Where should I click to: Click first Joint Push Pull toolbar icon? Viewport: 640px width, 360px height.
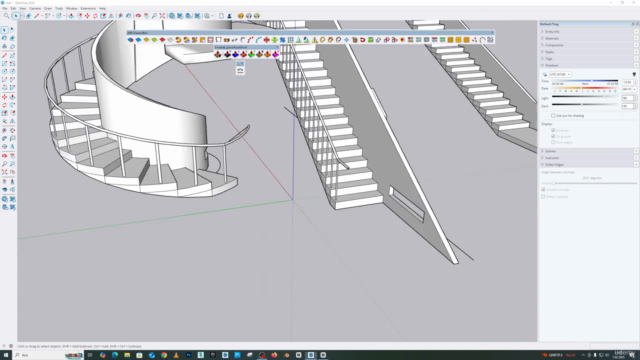(218, 54)
